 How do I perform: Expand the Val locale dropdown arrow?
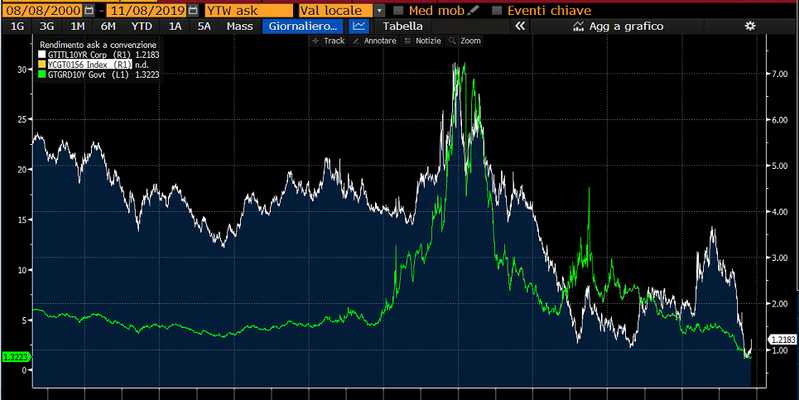(x=380, y=11)
